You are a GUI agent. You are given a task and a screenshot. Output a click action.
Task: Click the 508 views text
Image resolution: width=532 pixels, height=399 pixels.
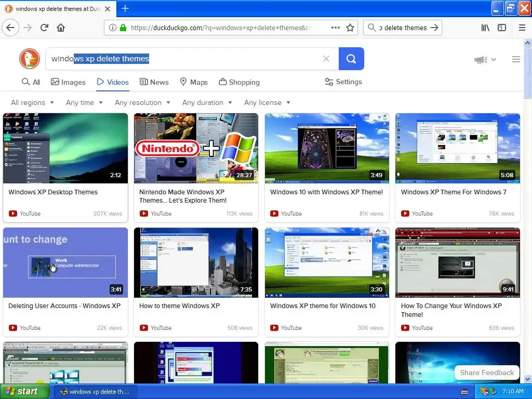click(240, 328)
